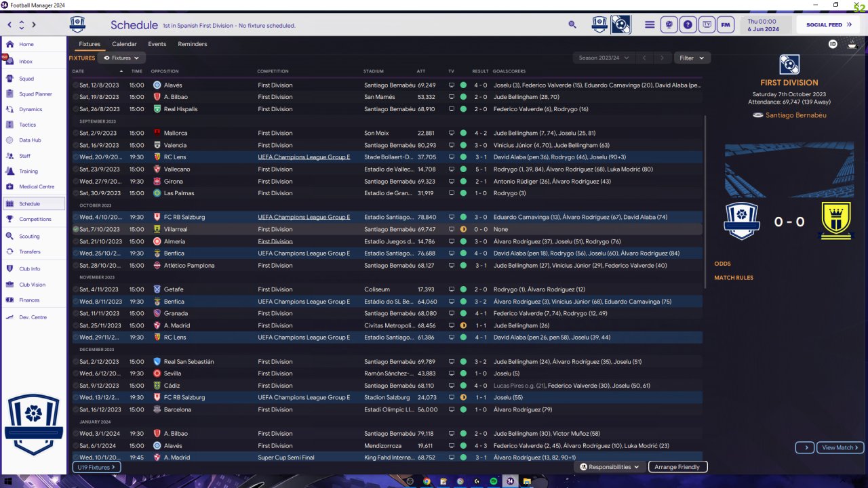Image resolution: width=868 pixels, height=488 pixels.
Task: Open Club Info in the sidebar
Action: pos(34,269)
